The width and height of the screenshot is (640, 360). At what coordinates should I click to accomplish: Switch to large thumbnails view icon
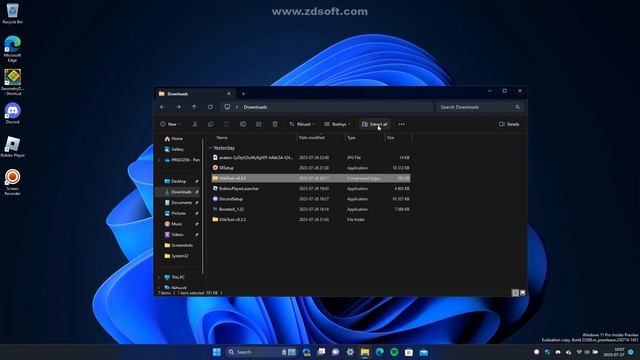point(523,293)
